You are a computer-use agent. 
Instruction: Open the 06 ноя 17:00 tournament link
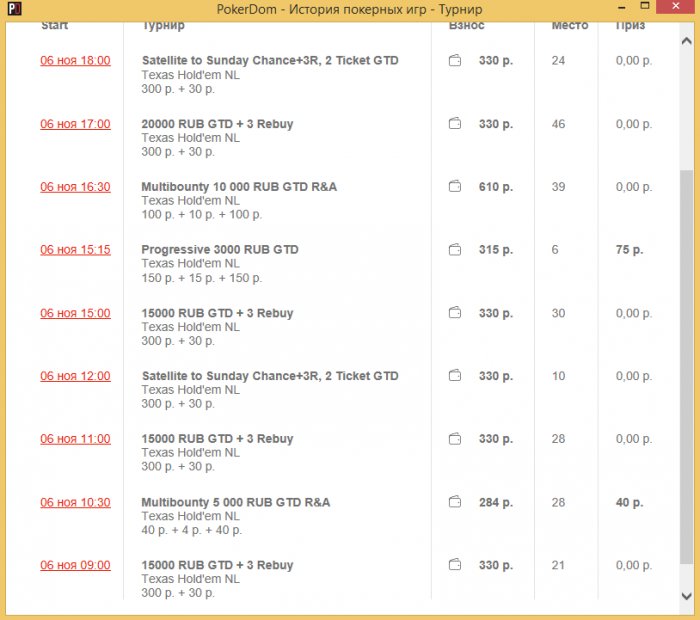click(75, 124)
